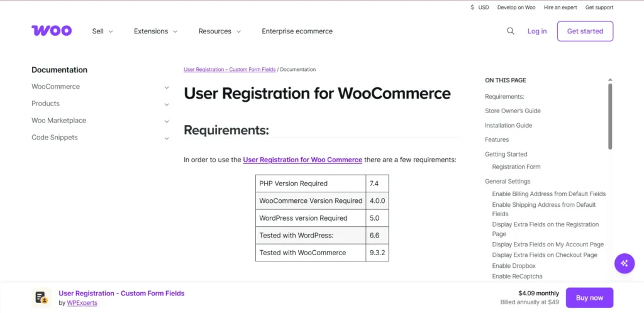This screenshot has width=644, height=313.
Task: Select the WooCommerce Version Required cell
Action: coord(311,200)
